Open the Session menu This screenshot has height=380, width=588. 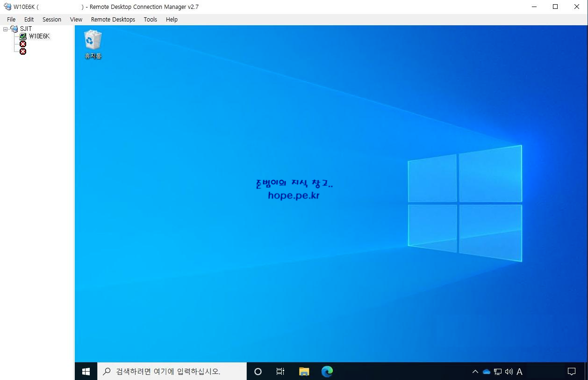point(52,19)
